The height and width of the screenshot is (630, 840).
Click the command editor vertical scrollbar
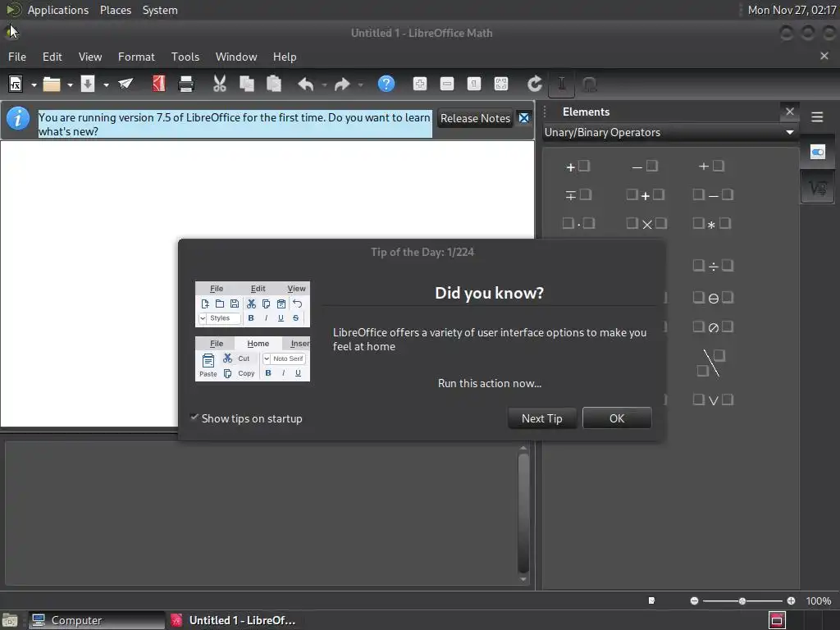pos(523,514)
